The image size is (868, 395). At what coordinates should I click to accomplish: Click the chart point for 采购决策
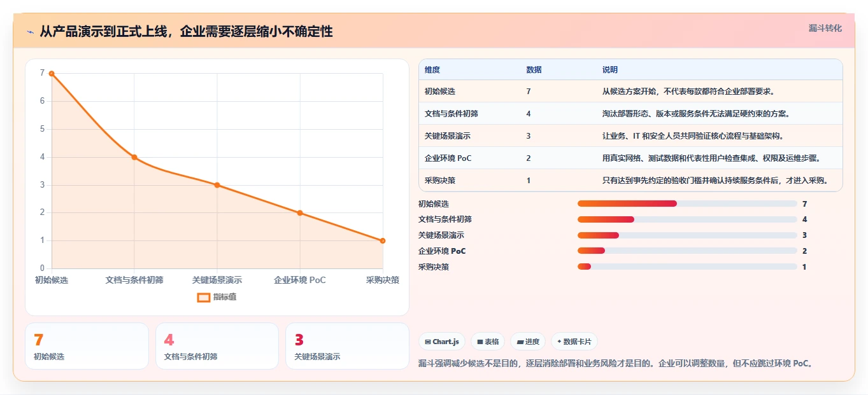click(383, 240)
